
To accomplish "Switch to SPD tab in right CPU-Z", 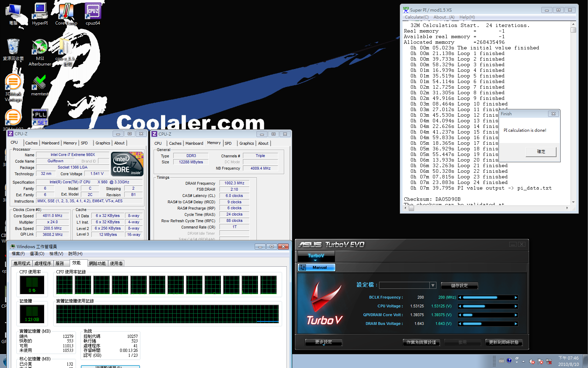I will pos(228,143).
